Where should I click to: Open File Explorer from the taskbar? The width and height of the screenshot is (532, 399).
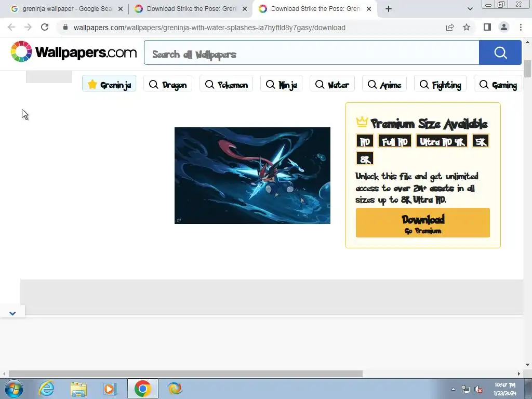(78, 389)
